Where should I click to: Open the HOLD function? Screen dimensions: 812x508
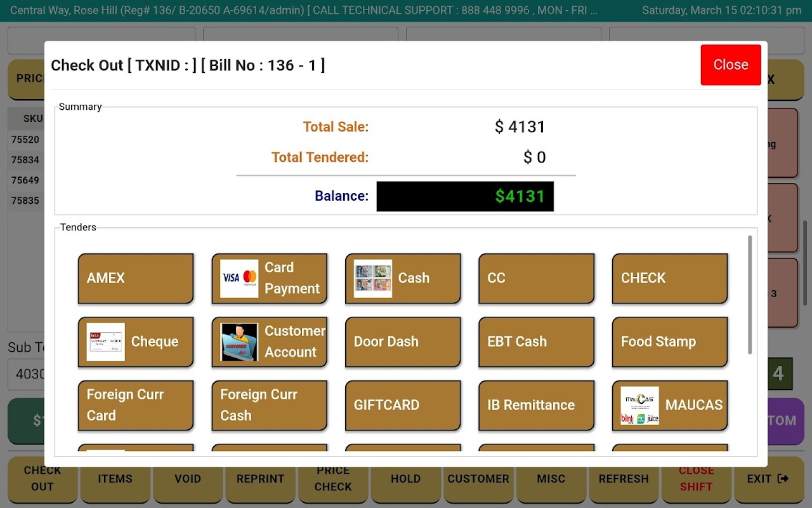click(x=406, y=479)
